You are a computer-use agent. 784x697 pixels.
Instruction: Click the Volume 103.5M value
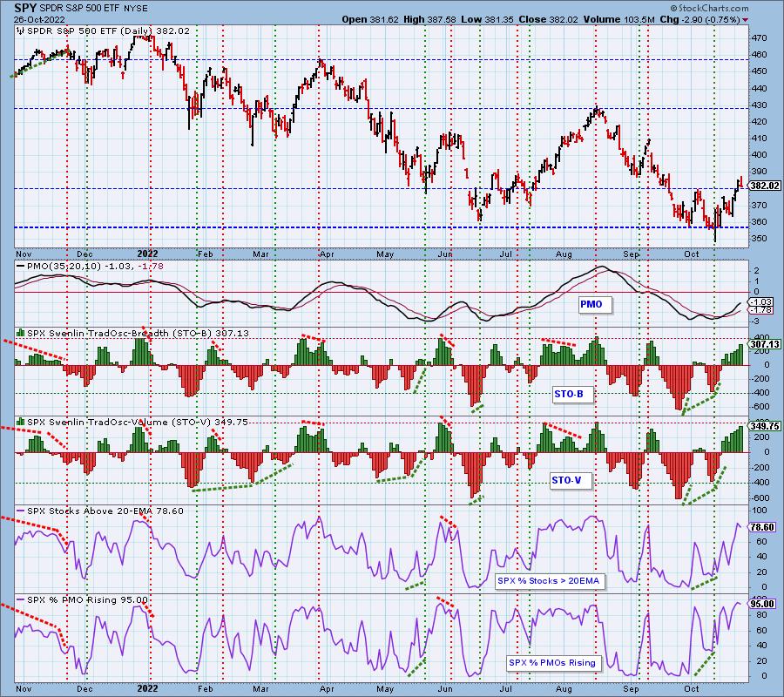[618, 19]
